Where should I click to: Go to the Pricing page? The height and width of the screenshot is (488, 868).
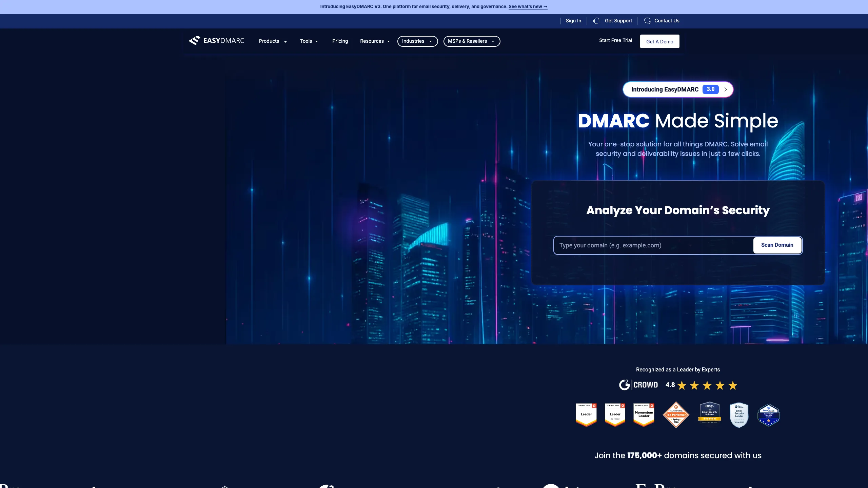tap(340, 41)
